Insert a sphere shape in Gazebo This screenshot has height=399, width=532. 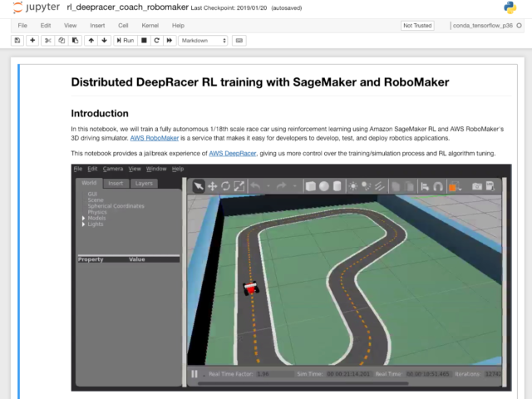pos(324,186)
